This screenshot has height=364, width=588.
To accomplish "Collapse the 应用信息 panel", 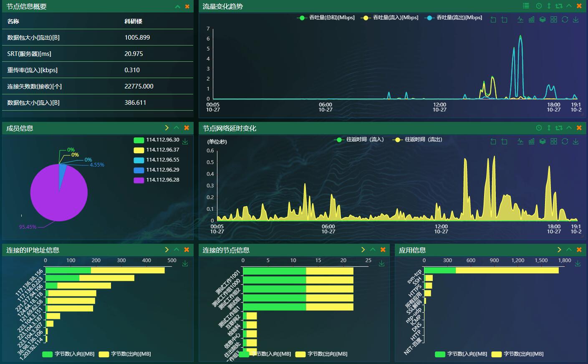I will click(569, 250).
